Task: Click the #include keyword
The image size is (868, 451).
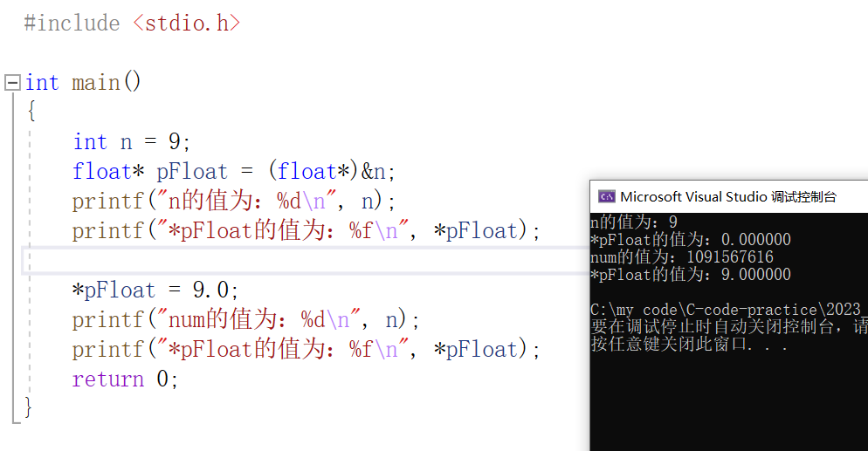Action: tap(72, 24)
